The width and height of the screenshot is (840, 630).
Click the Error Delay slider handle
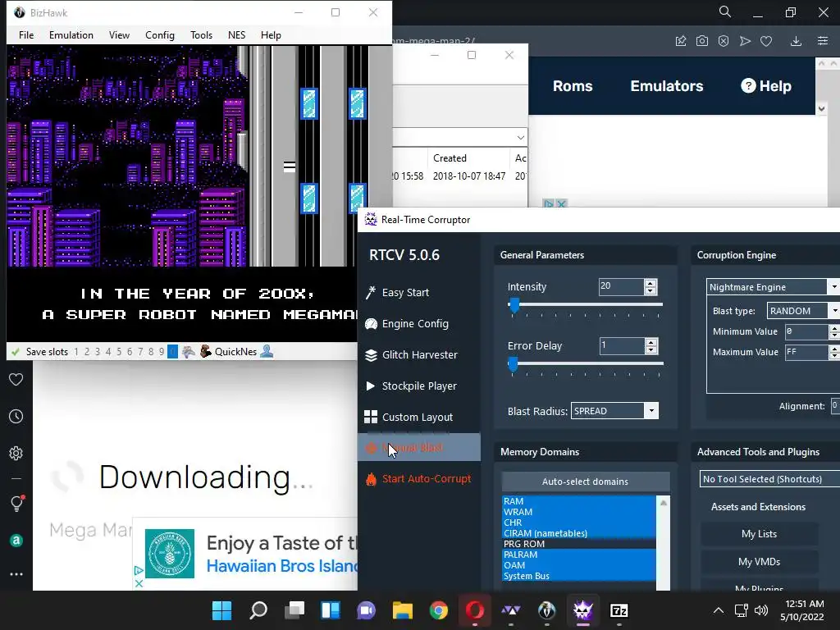[514, 364]
